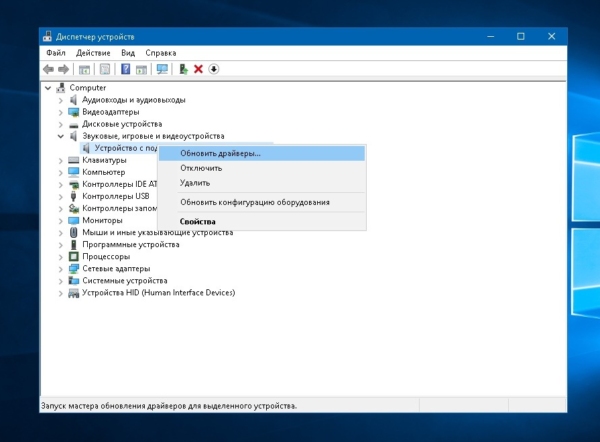
Task: Select Обновить драйверы... in context menu
Action: pyautogui.click(x=220, y=154)
